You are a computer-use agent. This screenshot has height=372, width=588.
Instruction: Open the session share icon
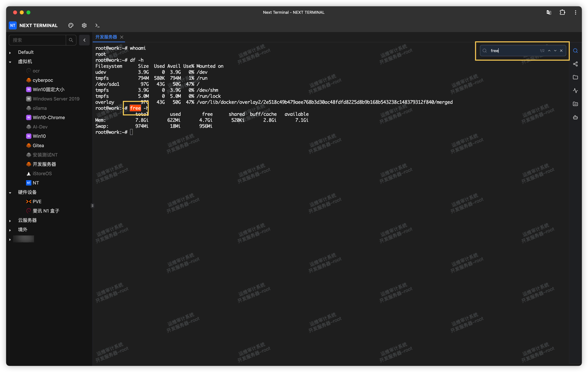tap(575, 64)
